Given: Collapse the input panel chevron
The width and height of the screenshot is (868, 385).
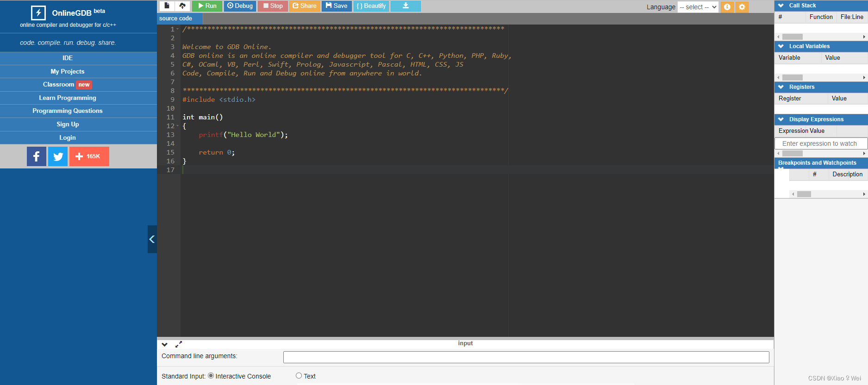Looking at the screenshot, I should 164,344.
